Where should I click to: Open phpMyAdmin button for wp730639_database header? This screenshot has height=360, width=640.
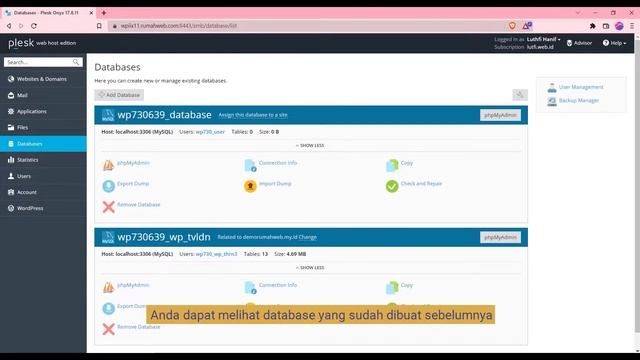click(x=500, y=115)
